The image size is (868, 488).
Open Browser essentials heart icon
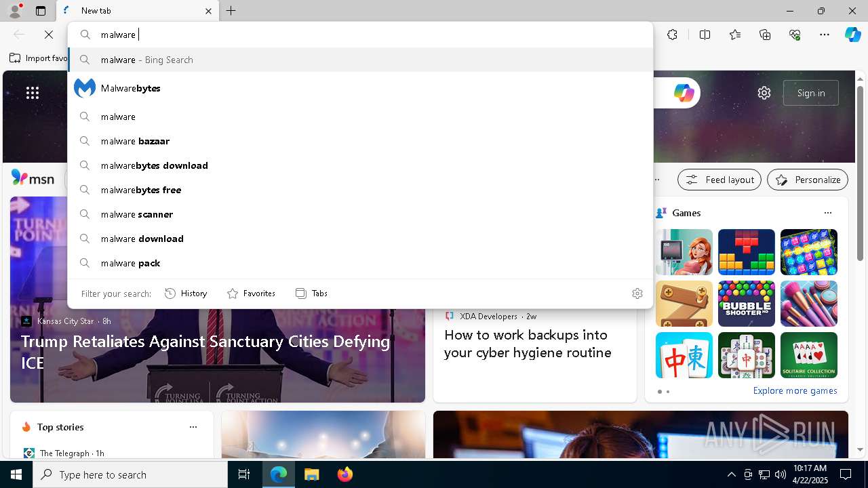tap(795, 35)
